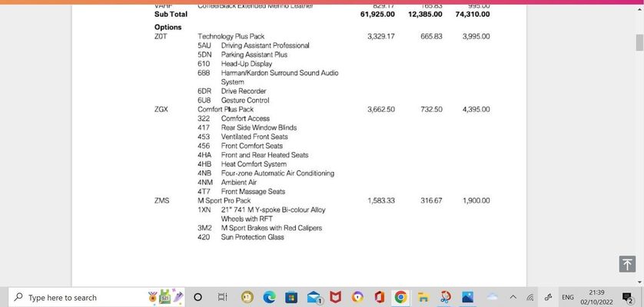Click the pen/link tray icon beside ENG
Image resolution: width=644 pixels, height=307 pixels.
[548, 297]
